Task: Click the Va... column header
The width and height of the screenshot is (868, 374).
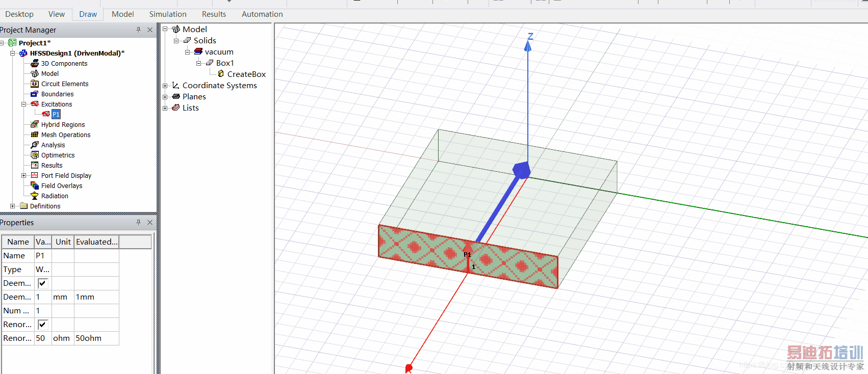Action: 43,242
